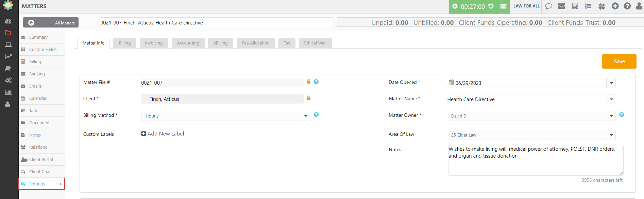This screenshot has height=199, width=644.
Task: Click the puzzle piece integrations icon
Action: (601, 6)
